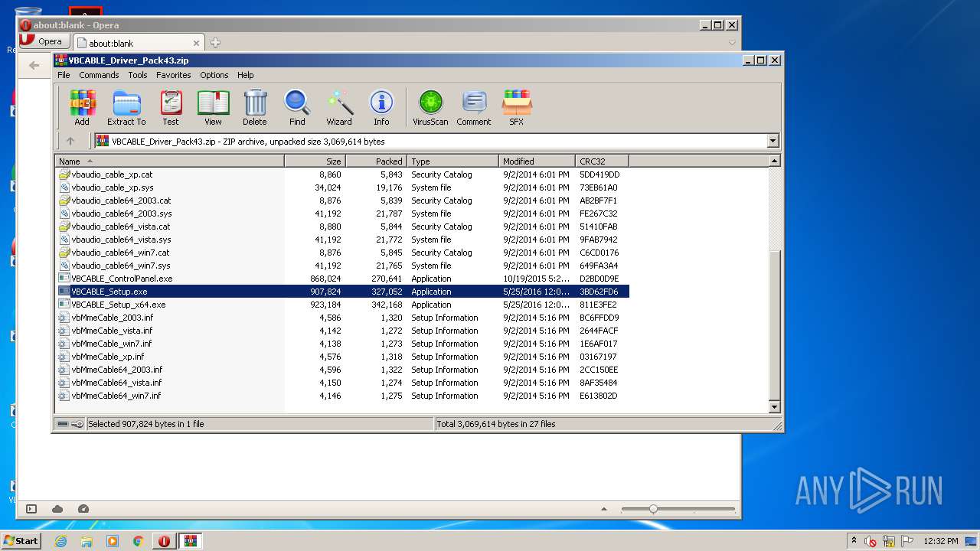Show hidden system tray icons

tap(854, 541)
